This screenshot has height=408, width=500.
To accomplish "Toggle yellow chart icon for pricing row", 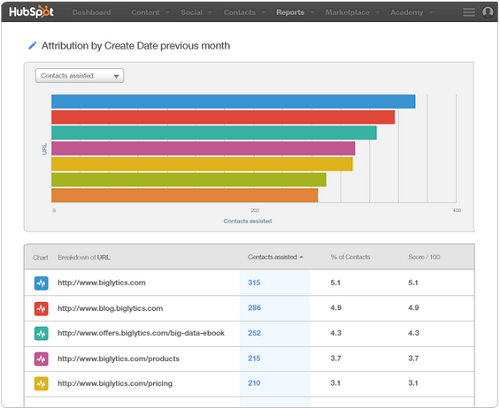I will pos(41,384).
